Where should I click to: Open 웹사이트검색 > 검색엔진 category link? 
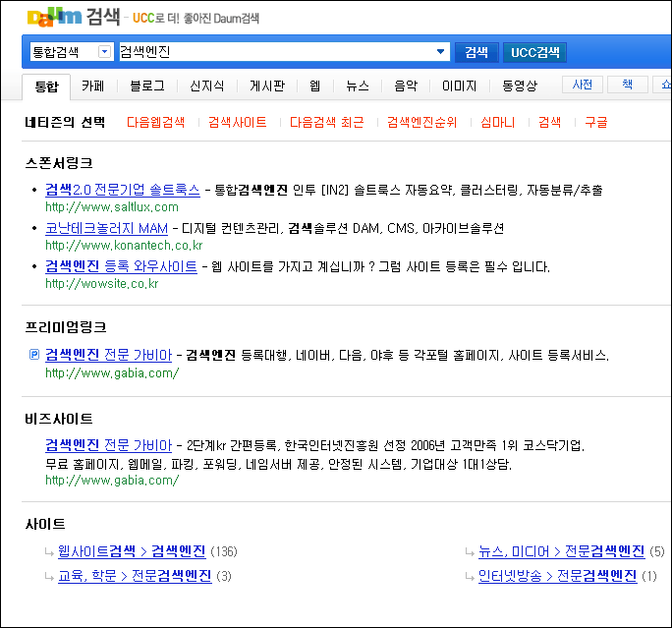(x=132, y=551)
